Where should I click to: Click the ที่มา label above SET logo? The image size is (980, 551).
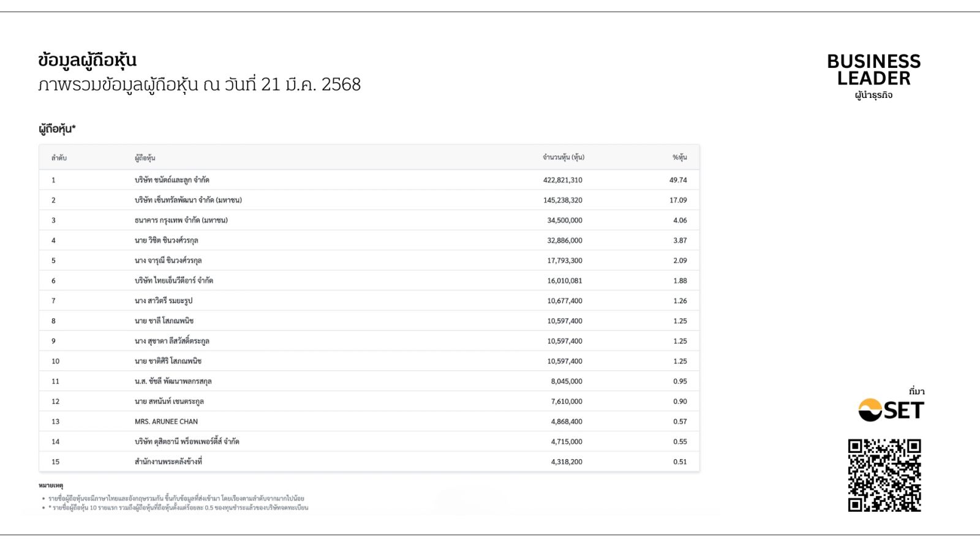(x=916, y=392)
